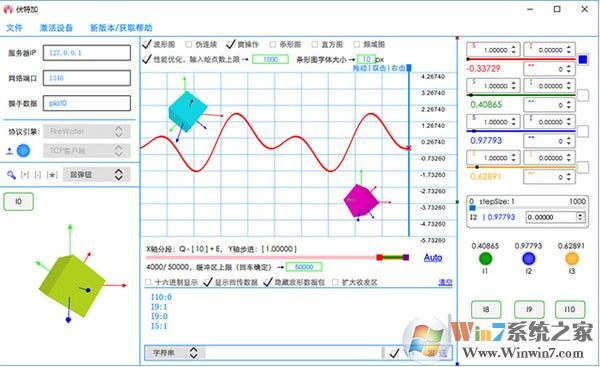The height and width of the screenshot is (367, 600).
Task: Click the 握手数据 handshake input field
Action: click(x=87, y=103)
